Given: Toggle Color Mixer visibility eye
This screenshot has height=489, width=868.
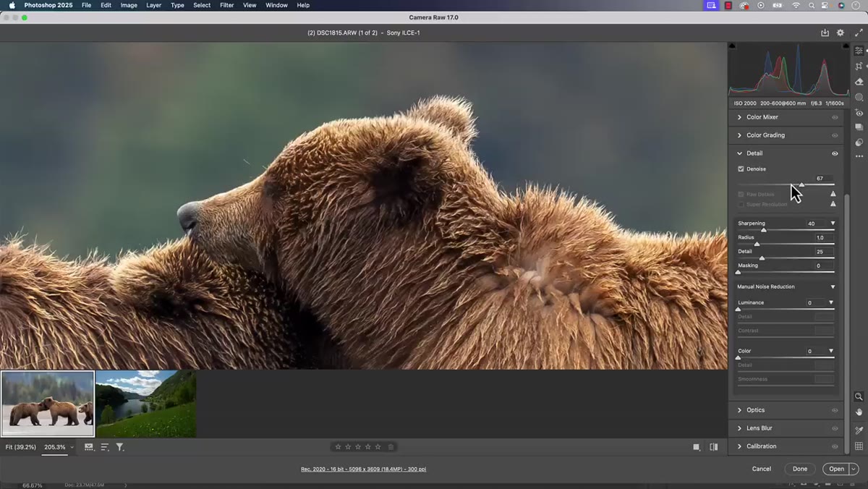Looking at the screenshot, I should pyautogui.click(x=835, y=117).
